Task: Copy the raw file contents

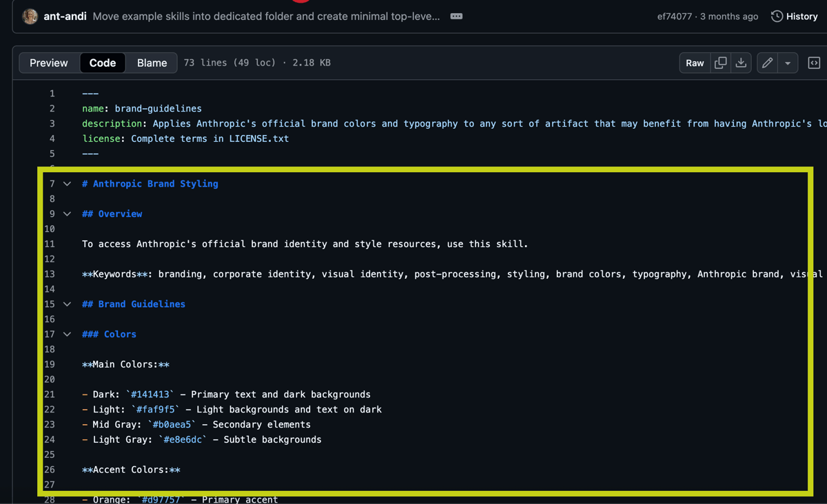Action: click(720, 63)
